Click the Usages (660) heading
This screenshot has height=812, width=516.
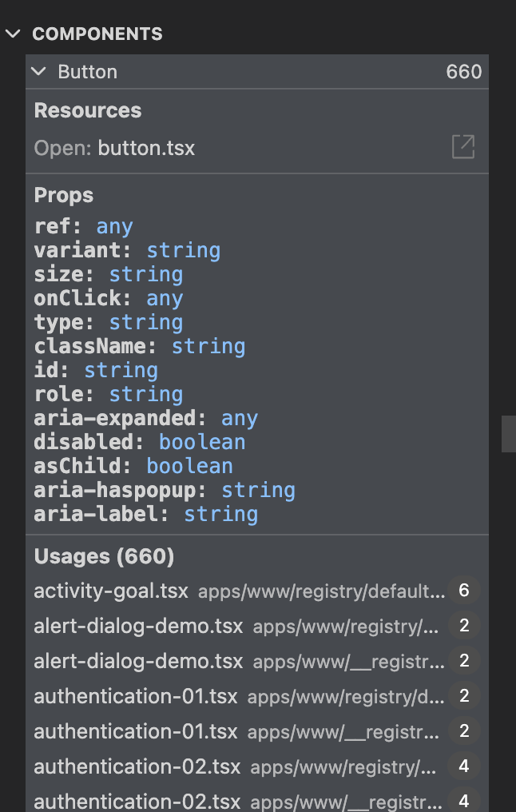point(104,556)
